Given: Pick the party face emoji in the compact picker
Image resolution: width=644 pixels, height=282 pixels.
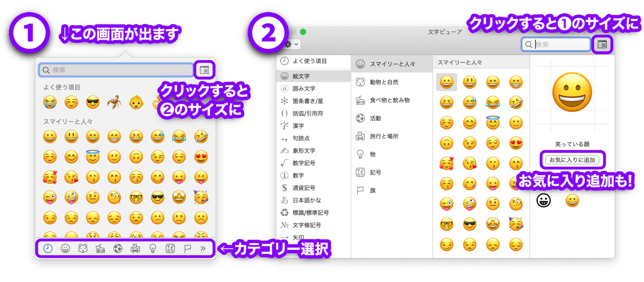Looking at the screenshot, I should pyautogui.click(x=201, y=197).
